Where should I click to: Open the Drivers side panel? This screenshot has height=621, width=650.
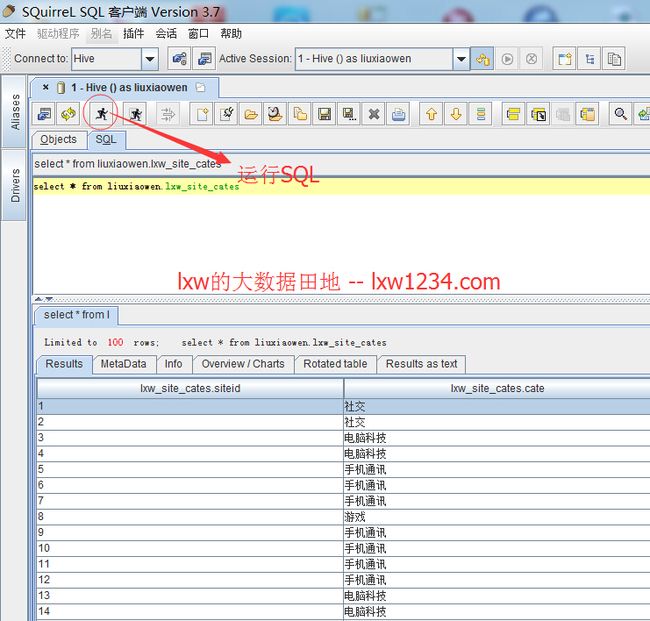[x=15, y=185]
